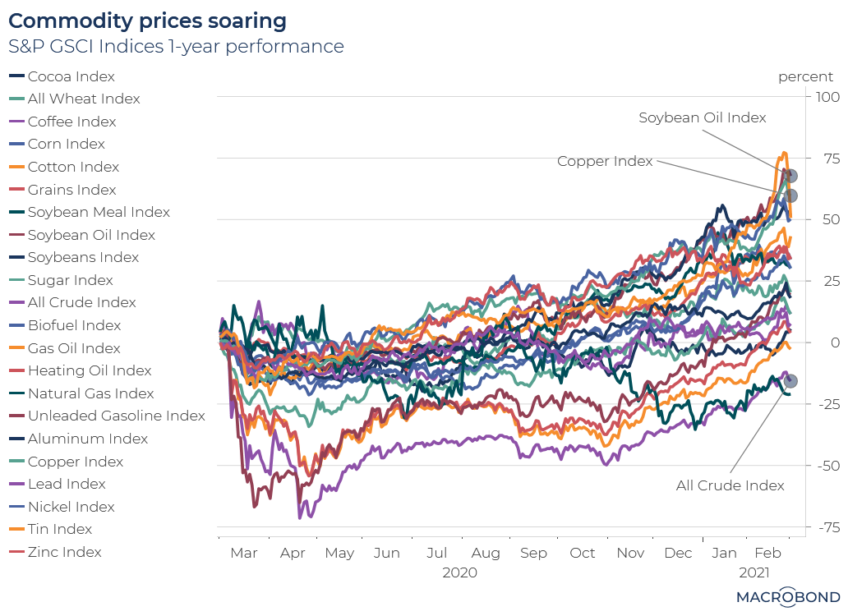Click the Aug month label on axis
Screen dimensions: 848x616
(486, 553)
